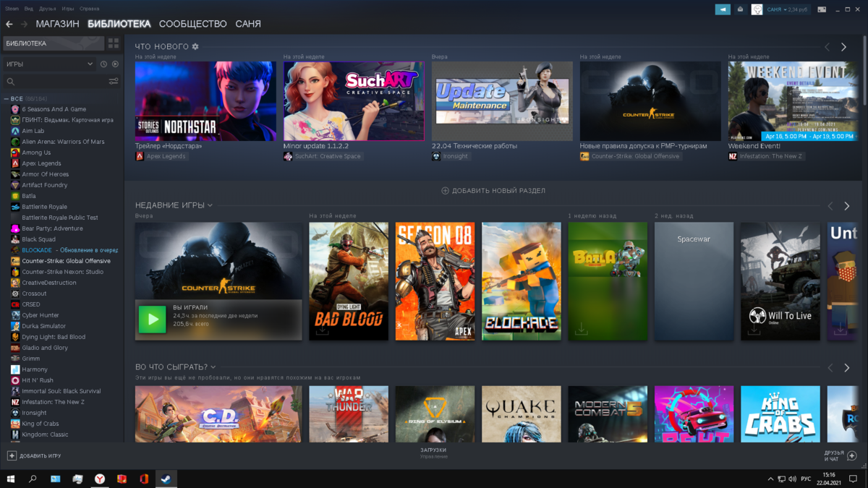Open the Spacewar game tile
Image resolution: width=868 pixels, height=488 pixels.
pyautogui.click(x=694, y=281)
